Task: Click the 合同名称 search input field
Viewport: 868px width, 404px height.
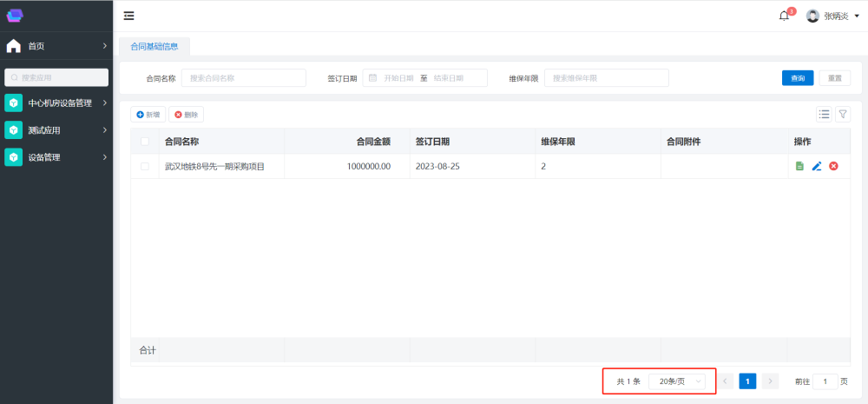Action: (243, 78)
